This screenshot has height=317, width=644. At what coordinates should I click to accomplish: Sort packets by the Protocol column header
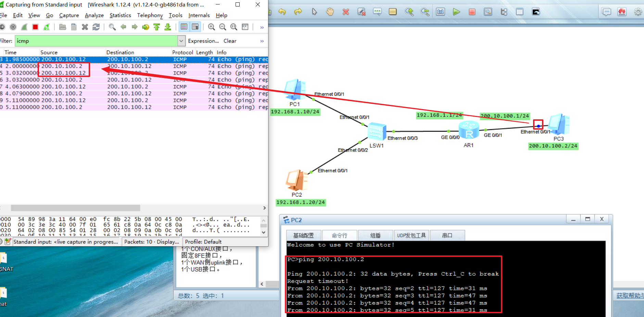183,52
